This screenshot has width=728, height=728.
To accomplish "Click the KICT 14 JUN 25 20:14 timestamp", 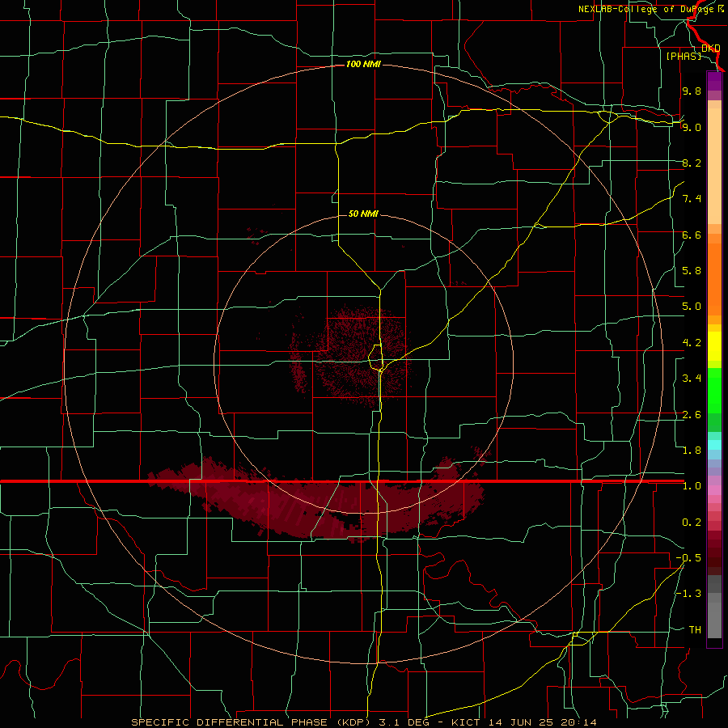I will tap(523, 722).
